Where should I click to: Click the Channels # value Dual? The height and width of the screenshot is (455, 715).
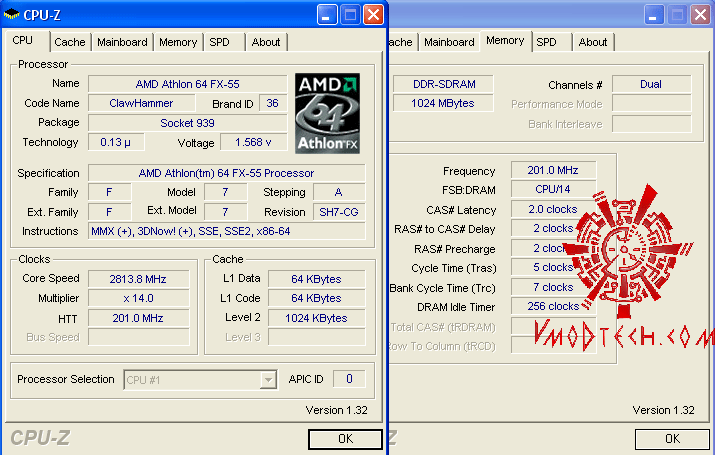[651, 84]
